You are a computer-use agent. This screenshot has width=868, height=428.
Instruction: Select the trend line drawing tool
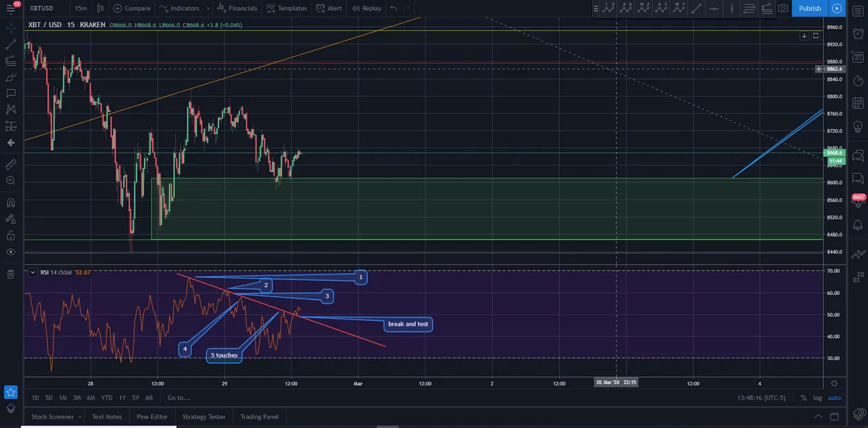pos(11,44)
